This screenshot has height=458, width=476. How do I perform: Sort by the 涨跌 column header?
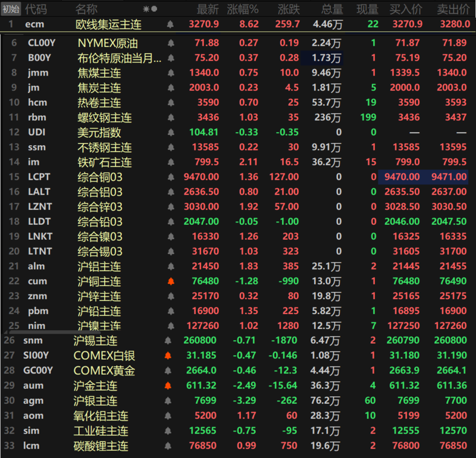click(289, 10)
